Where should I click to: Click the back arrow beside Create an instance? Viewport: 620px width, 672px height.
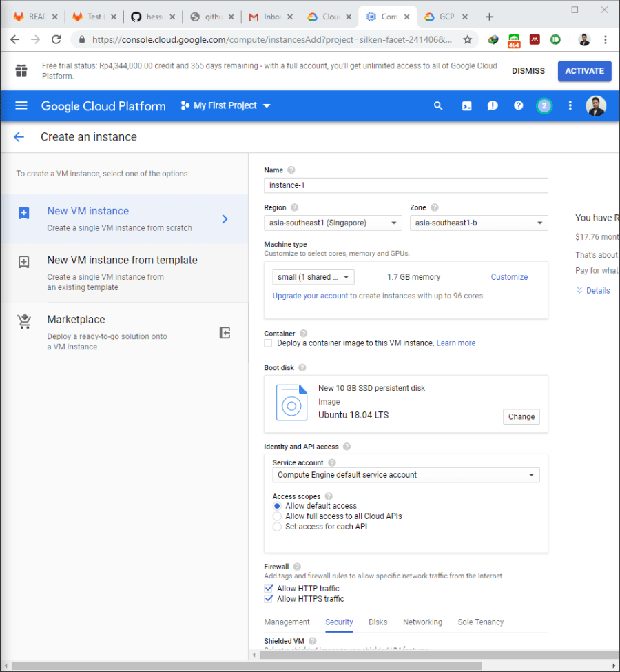pyautogui.click(x=19, y=137)
